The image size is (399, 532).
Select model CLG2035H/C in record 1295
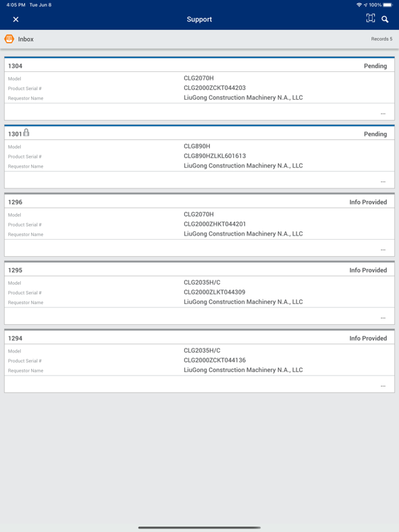click(x=202, y=283)
